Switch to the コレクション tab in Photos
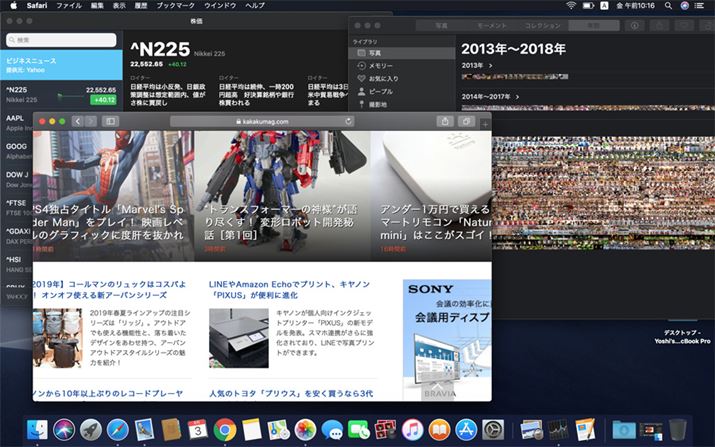 pos(541,24)
